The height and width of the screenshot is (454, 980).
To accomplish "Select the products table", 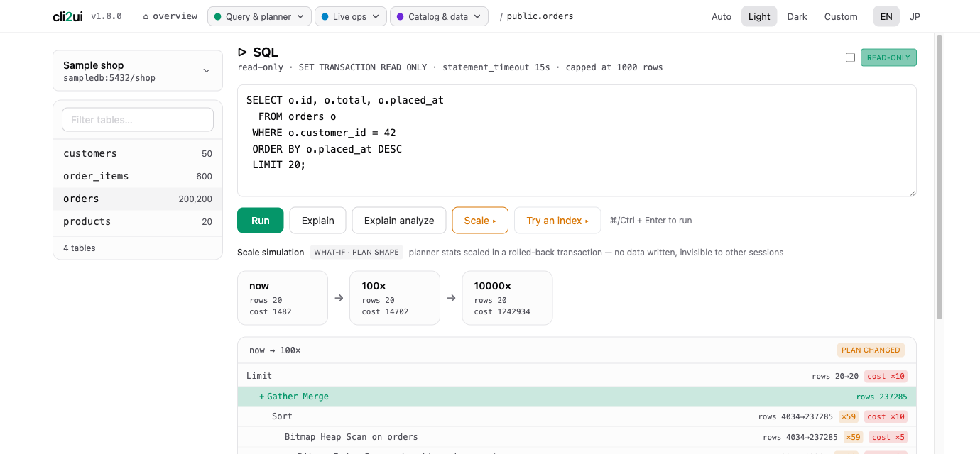I will pos(138,221).
